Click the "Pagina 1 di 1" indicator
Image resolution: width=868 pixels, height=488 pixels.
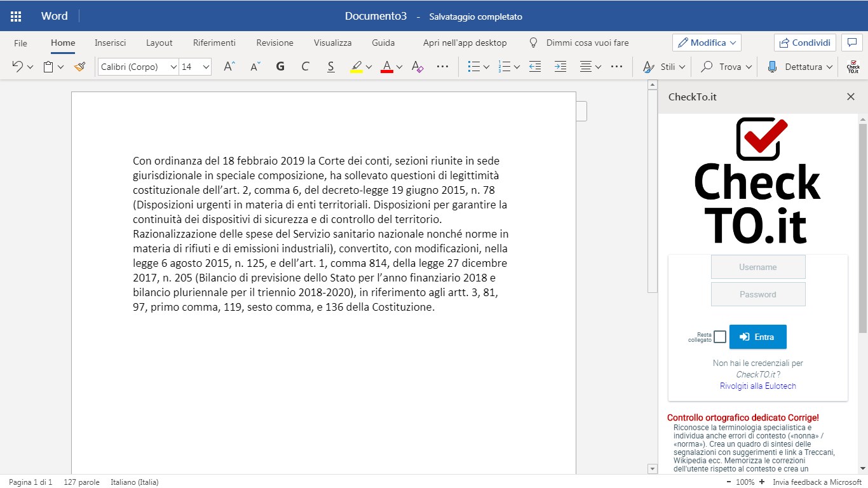pos(31,482)
